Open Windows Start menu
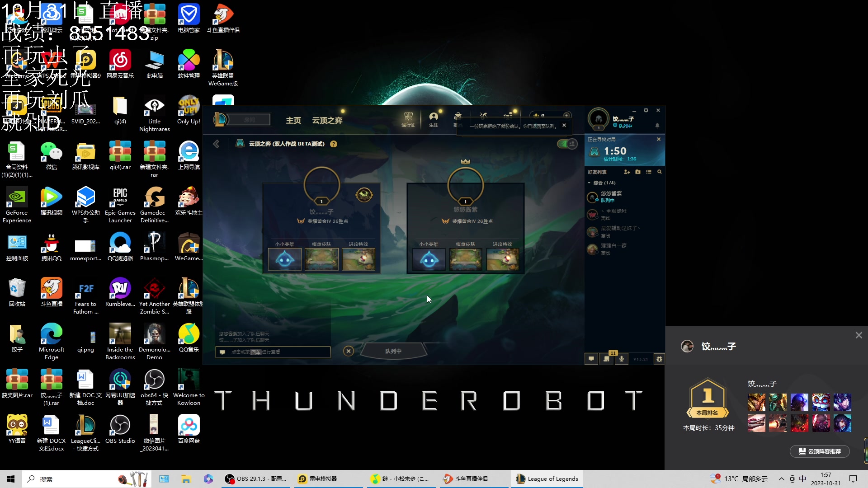 click(11, 479)
